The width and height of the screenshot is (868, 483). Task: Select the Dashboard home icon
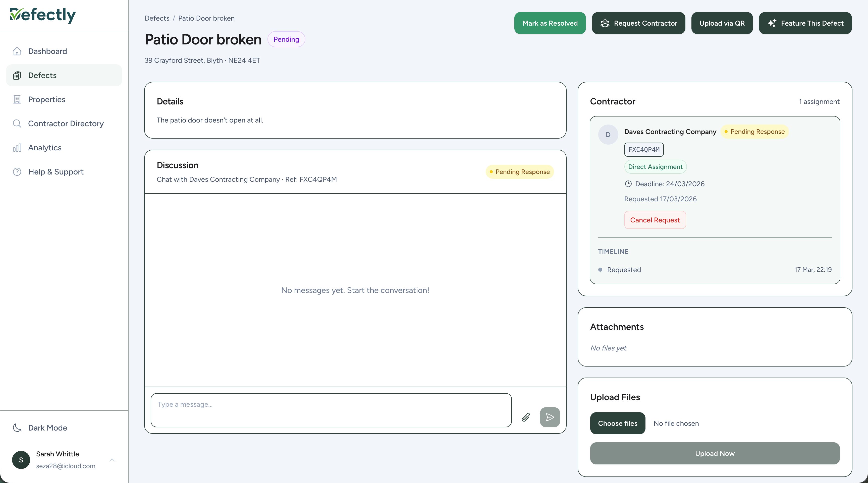pyautogui.click(x=17, y=51)
